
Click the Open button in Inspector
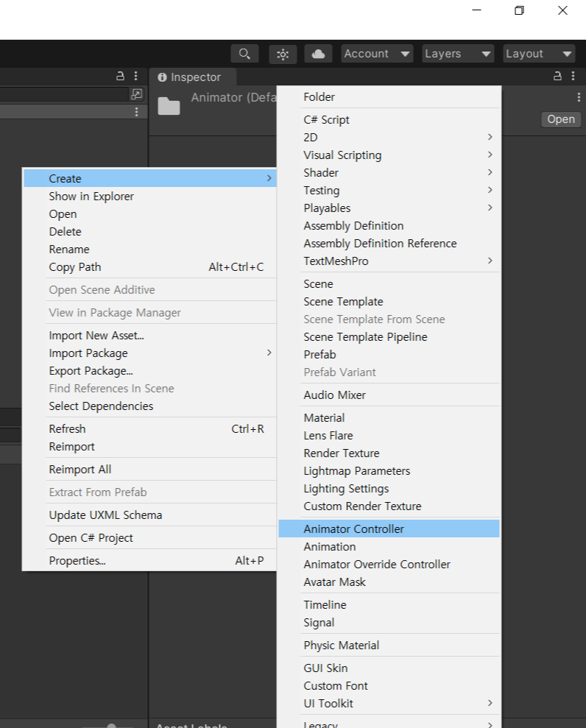pos(561,119)
